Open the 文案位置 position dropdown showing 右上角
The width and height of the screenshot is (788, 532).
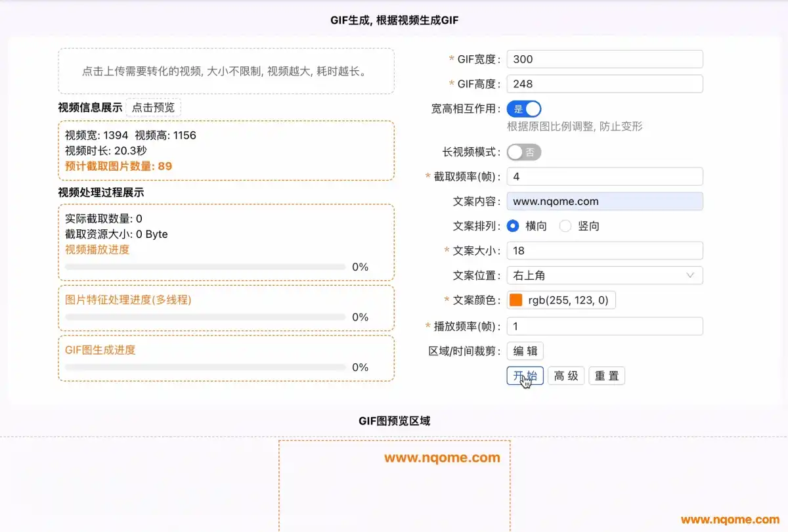(x=604, y=275)
